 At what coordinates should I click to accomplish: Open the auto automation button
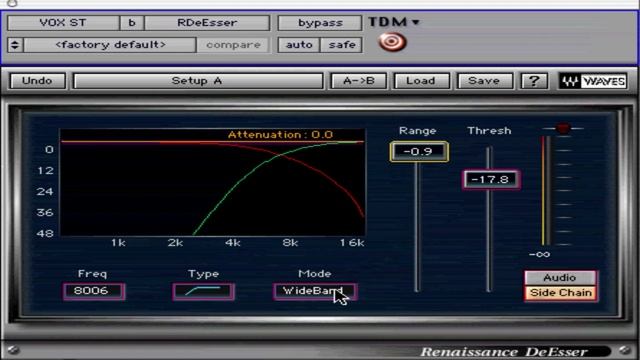point(299,44)
